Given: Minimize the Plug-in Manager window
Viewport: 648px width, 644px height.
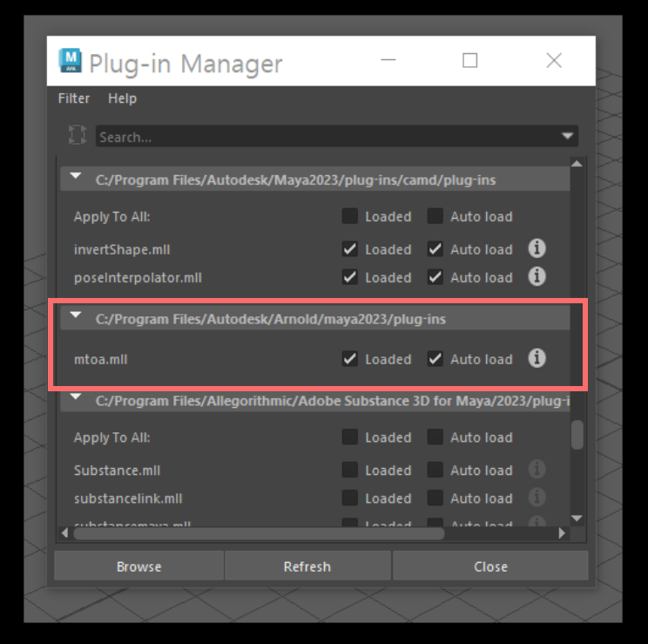Looking at the screenshot, I should pos(388,60).
